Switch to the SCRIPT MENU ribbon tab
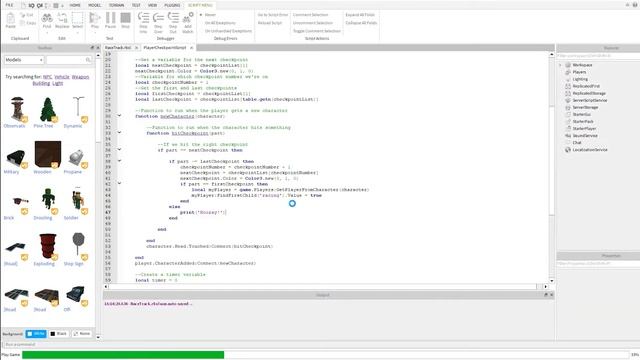Image resolution: width=640 pixels, height=360 pixels. (x=200, y=5)
